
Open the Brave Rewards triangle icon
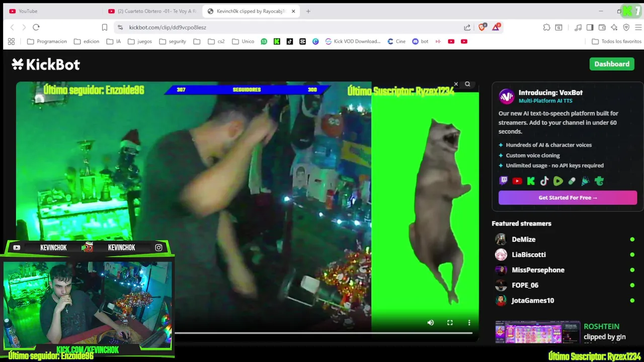(496, 27)
